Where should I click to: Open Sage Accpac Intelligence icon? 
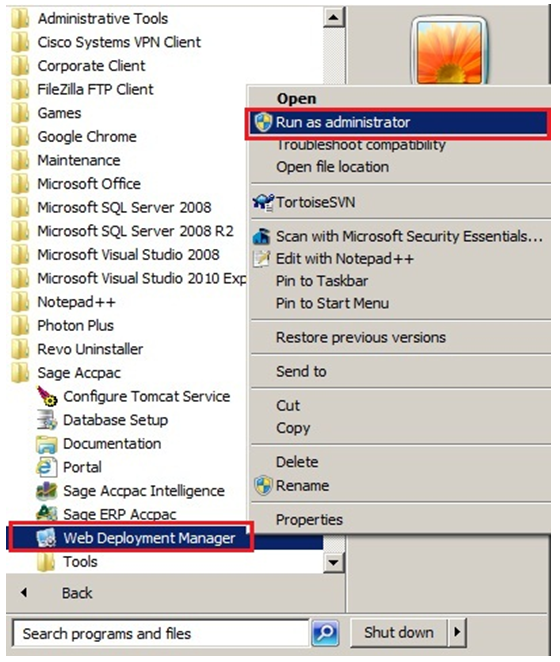tap(47, 491)
